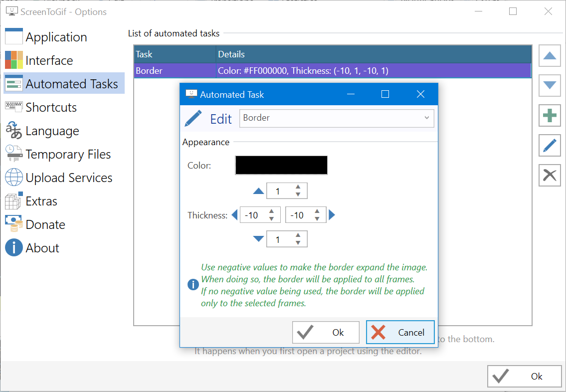Viewport: 566px width, 392px height.
Task: Click the Language translation icon
Action: (x=14, y=130)
